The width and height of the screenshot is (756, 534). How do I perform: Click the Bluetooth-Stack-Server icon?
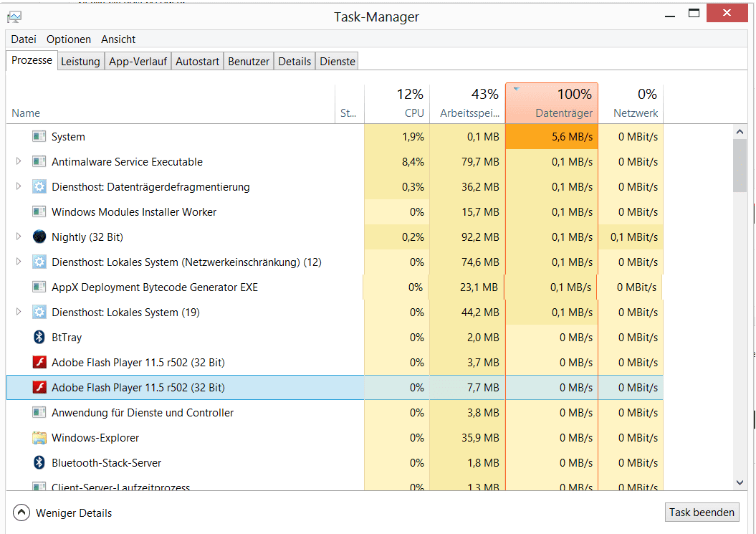[39, 462]
